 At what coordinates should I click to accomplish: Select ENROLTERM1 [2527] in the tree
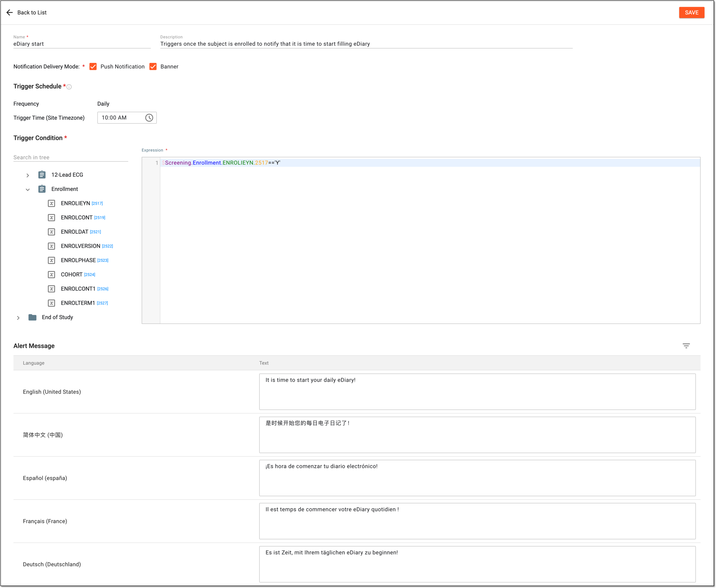(84, 303)
